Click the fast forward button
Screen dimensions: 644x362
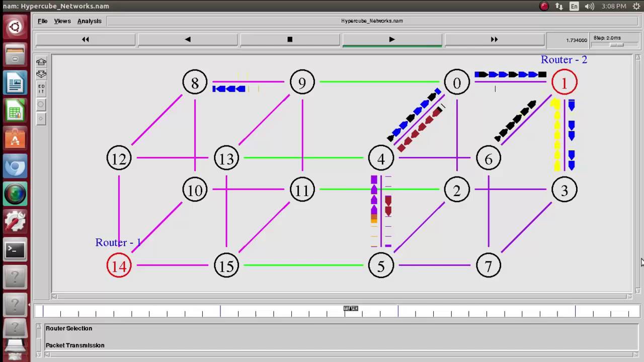tap(494, 40)
